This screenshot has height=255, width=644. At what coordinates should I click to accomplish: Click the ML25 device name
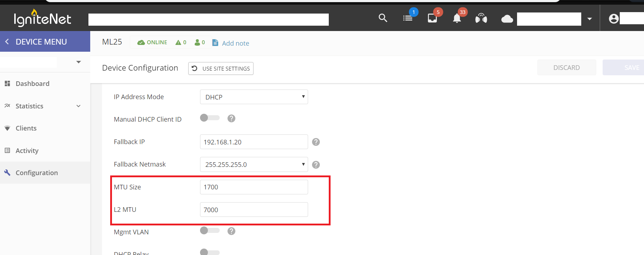112,42
